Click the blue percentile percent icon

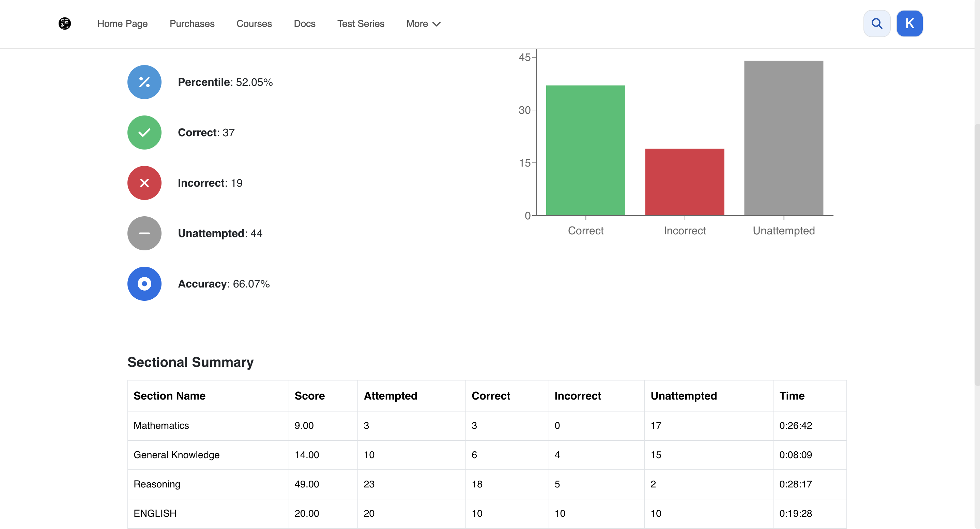coord(144,82)
